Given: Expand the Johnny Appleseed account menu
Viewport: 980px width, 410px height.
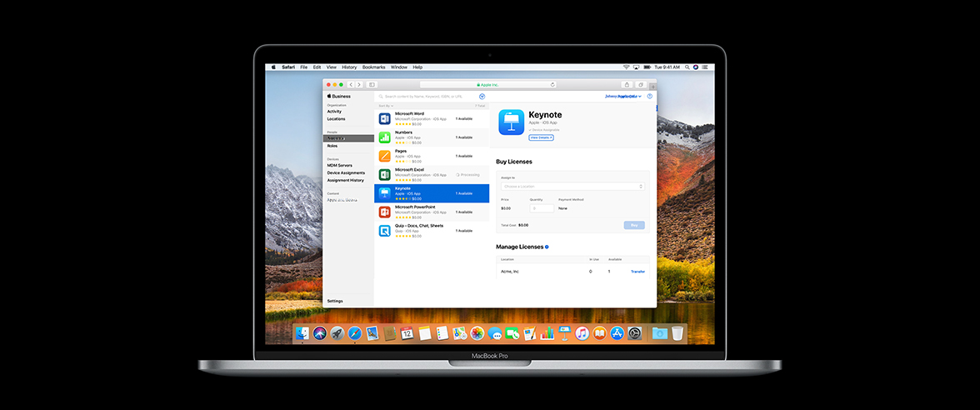Looking at the screenshot, I should [622, 97].
